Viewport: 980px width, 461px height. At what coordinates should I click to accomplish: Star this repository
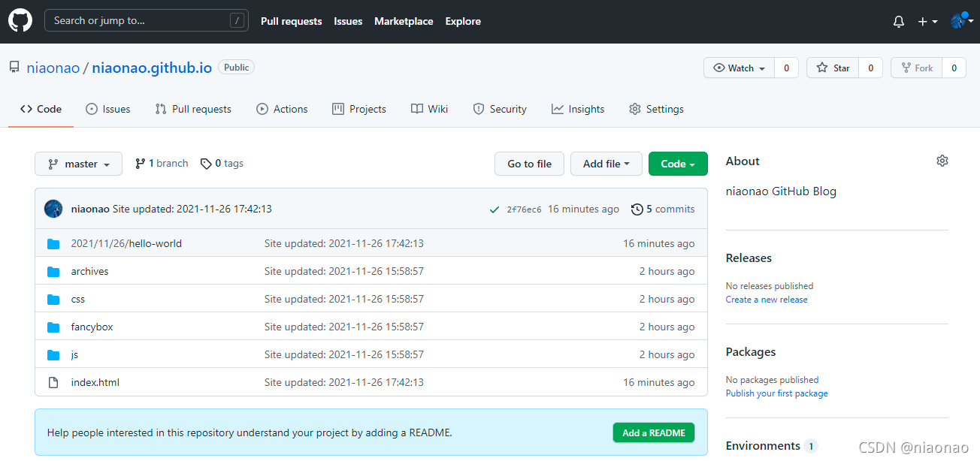point(833,68)
